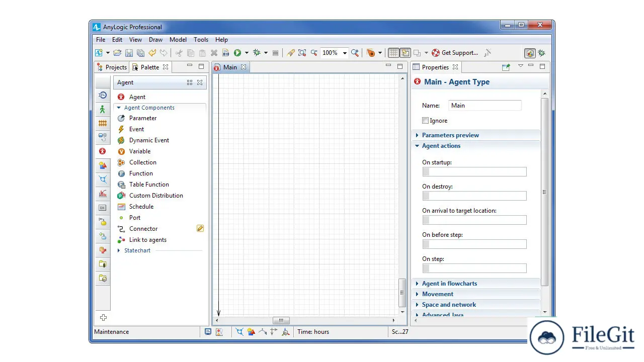
Task: Switch to the Projects tab
Action: click(x=112, y=67)
